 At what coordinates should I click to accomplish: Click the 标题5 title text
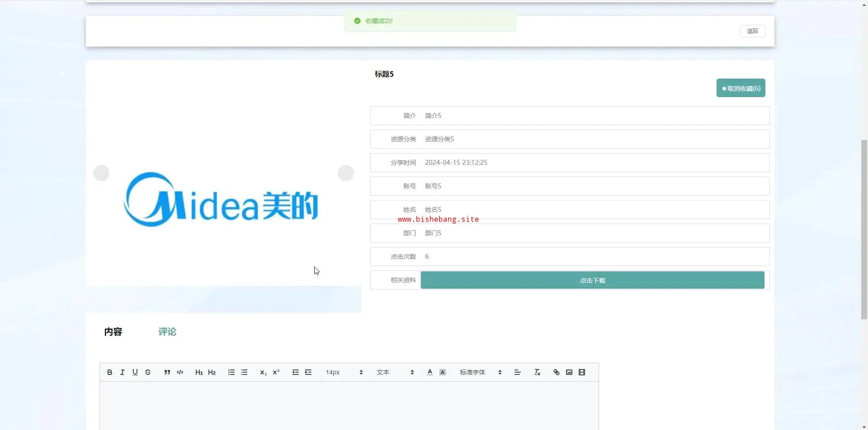click(384, 74)
